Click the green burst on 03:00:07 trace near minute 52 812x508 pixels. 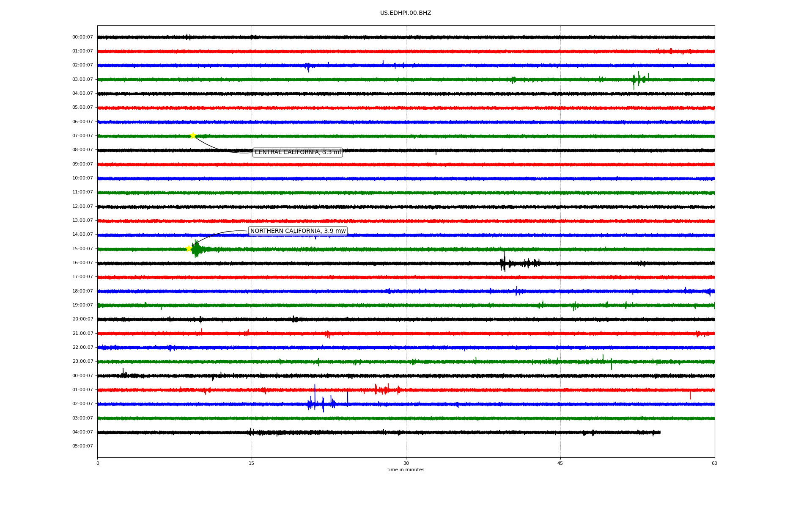point(638,79)
